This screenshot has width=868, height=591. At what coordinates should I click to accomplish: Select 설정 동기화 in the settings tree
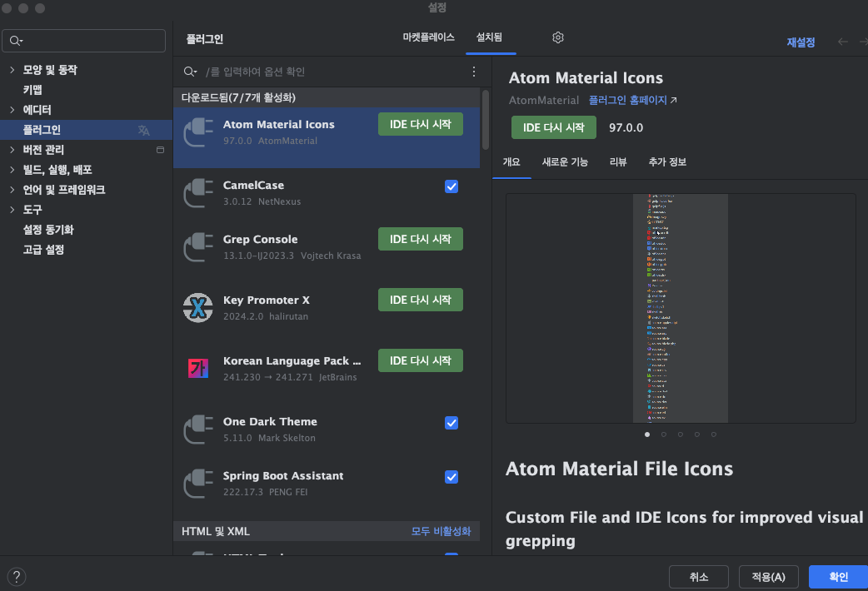click(48, 229)
